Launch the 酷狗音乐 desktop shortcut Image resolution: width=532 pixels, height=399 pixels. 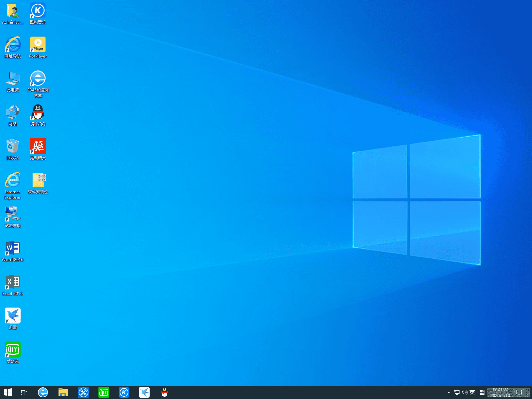(x=38, y=14)
